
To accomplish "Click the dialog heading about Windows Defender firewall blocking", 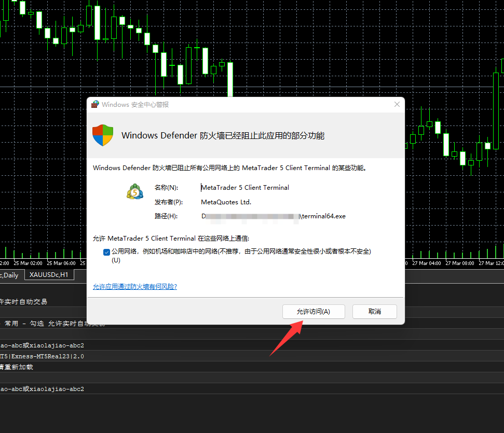I will coord(223,135).
